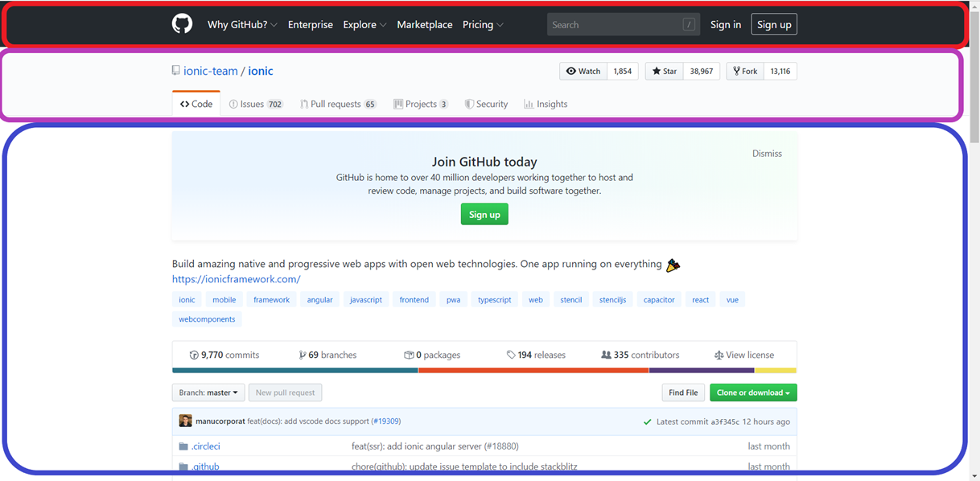Viewport: 980px width, 481px height.
Task: Select the stencil topic tag
Action: point(571,300)
